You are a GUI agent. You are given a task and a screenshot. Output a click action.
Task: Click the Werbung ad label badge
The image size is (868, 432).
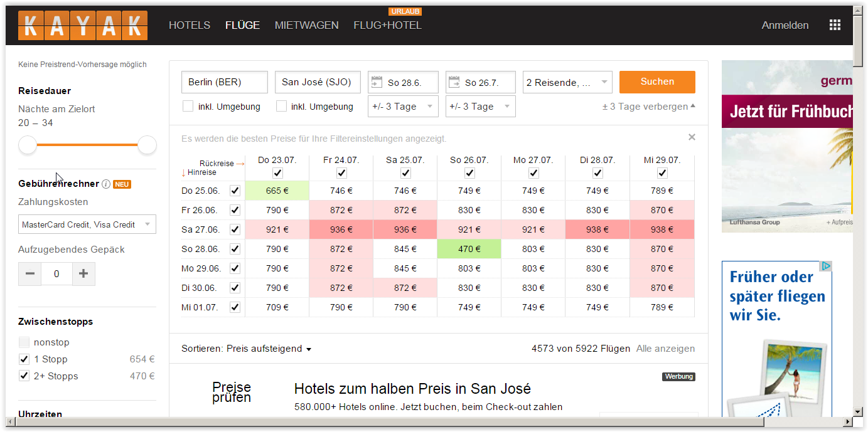pos(679,377)
